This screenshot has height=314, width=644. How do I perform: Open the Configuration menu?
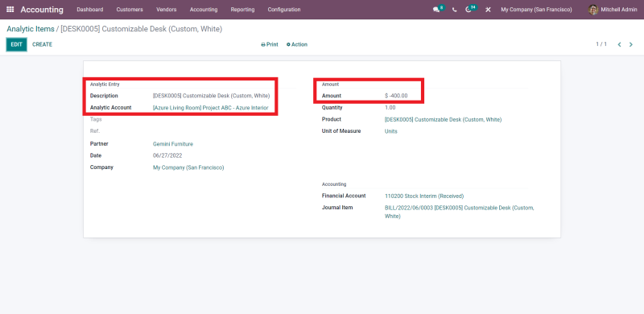click(284, 10)
